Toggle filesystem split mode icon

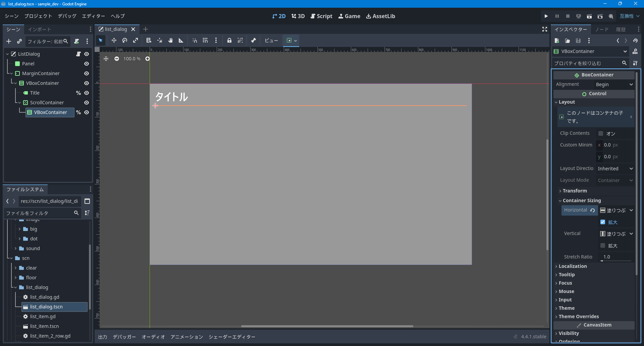[x=87, y=201]
